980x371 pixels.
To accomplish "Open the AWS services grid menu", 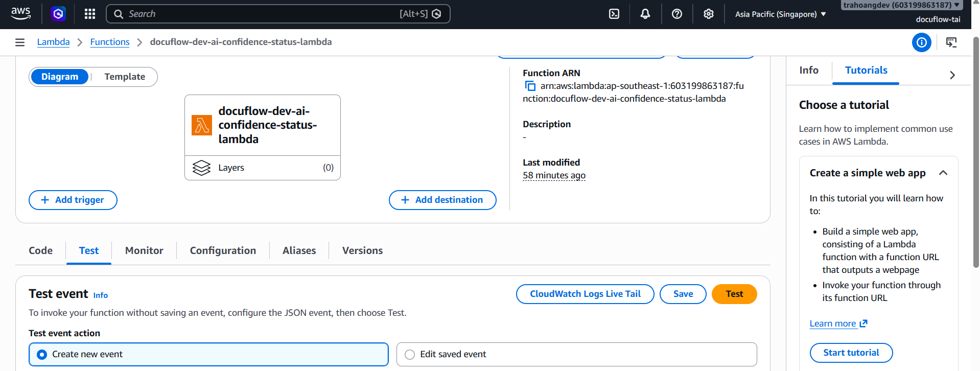I will 90,14.
